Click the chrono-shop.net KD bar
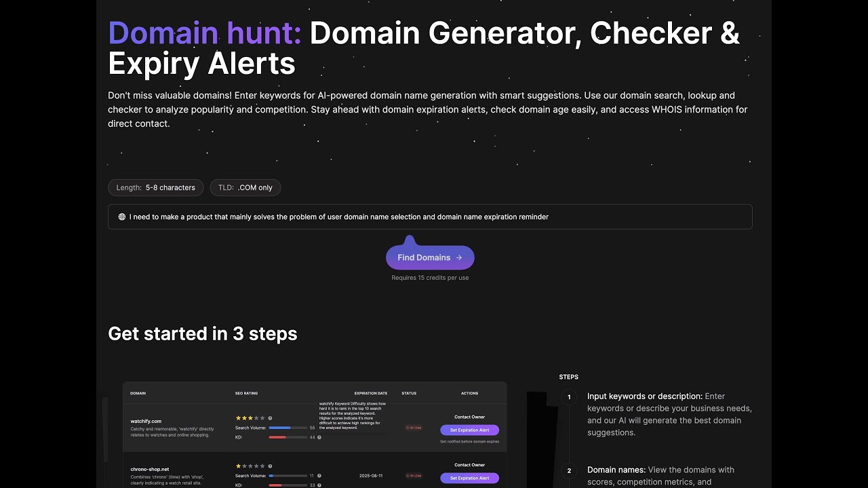This screenshot has height=488, width=868. coord(288,485)
